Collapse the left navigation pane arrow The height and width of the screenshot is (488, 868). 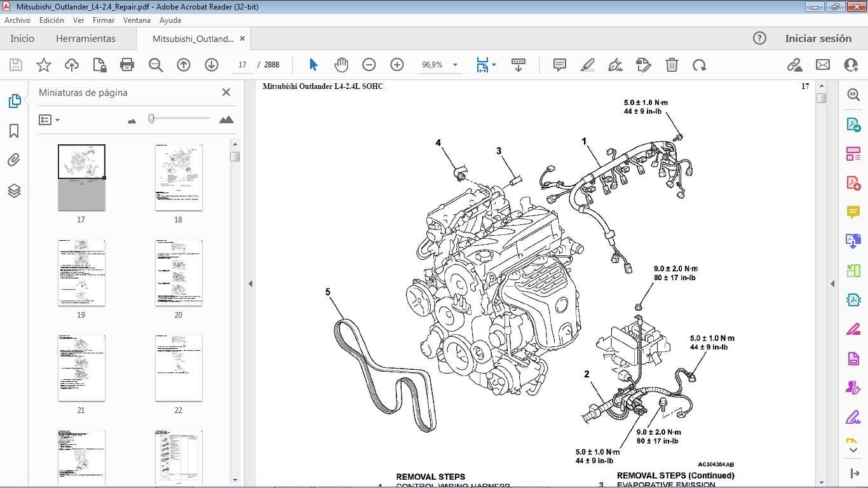pyautogui.click(x=250, y=284)
